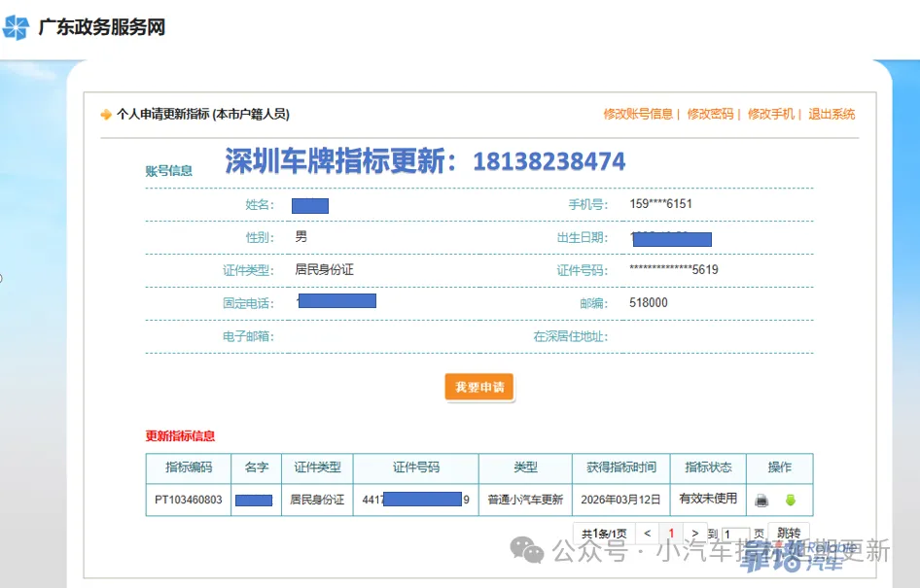Click the 广东政务服务网 logo icon

coord(16,27)
